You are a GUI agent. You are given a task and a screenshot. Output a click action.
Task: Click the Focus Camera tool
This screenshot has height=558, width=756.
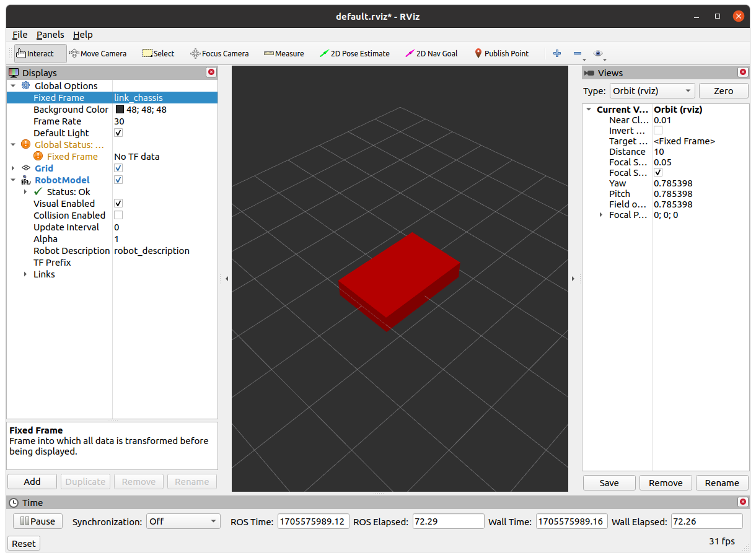(x=219, y=53)
